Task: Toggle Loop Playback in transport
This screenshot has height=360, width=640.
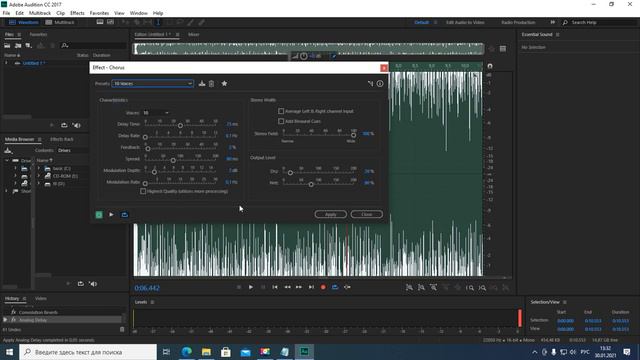Action: (x=335, y=287)
